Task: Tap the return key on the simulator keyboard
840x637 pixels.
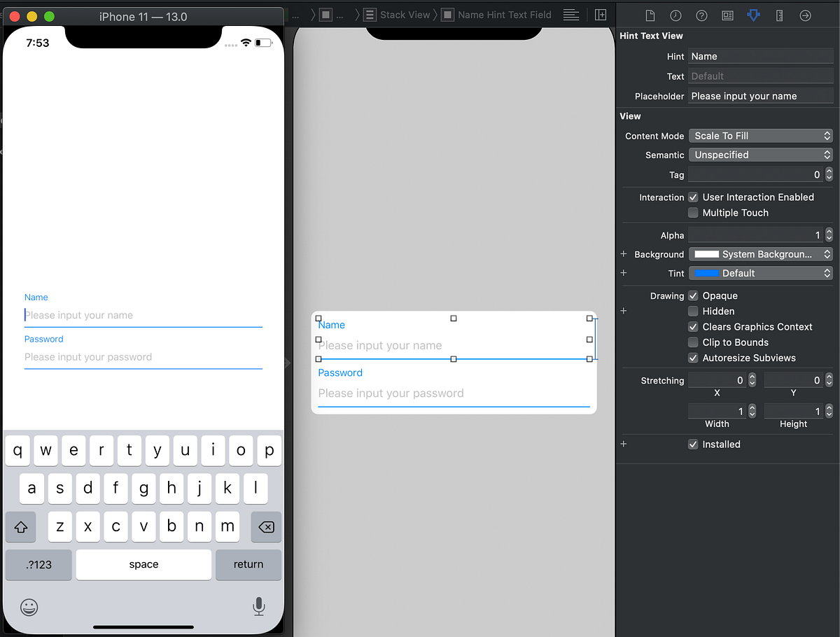Action: (248, 564)
